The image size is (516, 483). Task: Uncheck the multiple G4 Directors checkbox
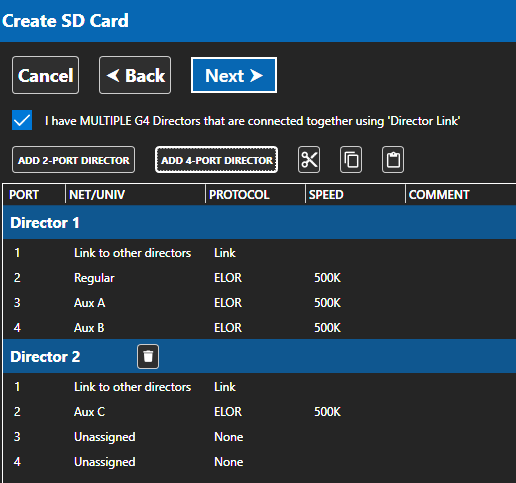[22, 120]
